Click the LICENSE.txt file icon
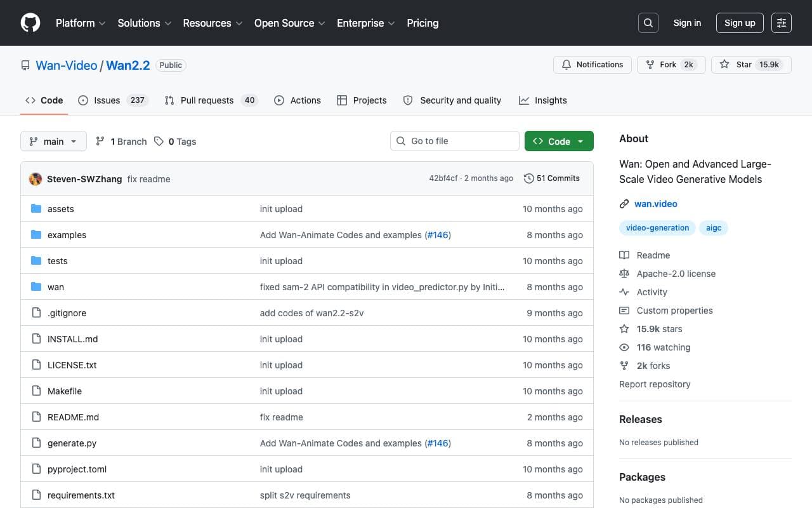The height and width of the screenshot is (508, 812). tap(36, 365)
